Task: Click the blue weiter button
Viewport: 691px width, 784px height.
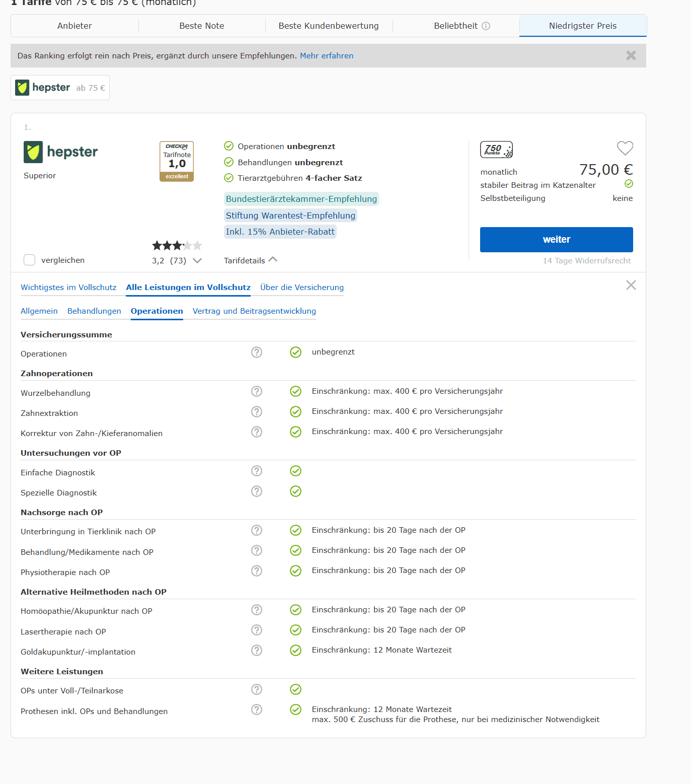Action: [556, 240]
